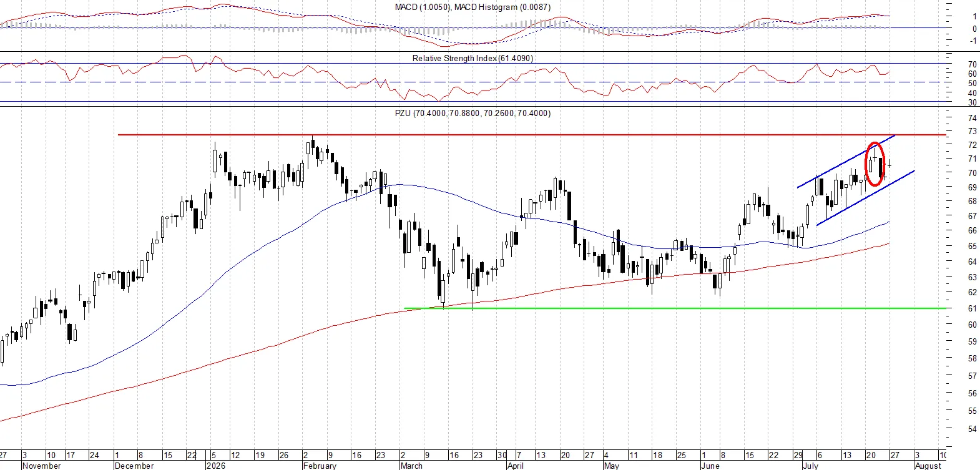Select the 74 price axis label
980x470 pixels.
(973, 118)
